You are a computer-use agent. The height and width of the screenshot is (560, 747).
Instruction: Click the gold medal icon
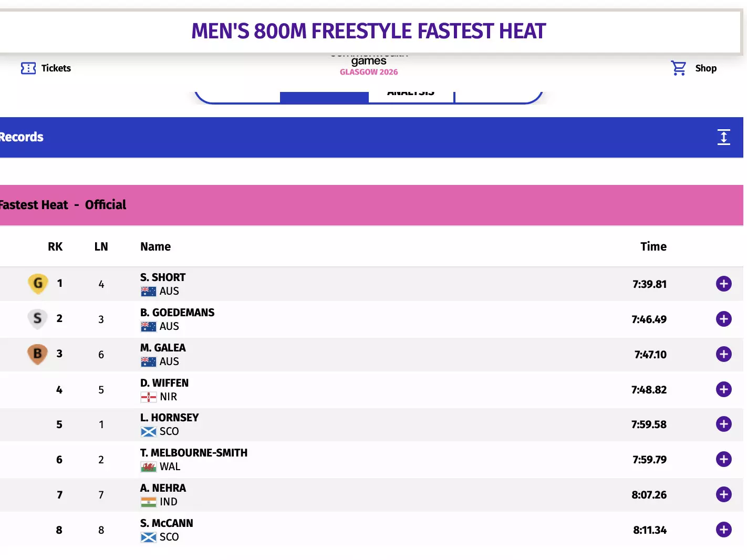[38, 284]
